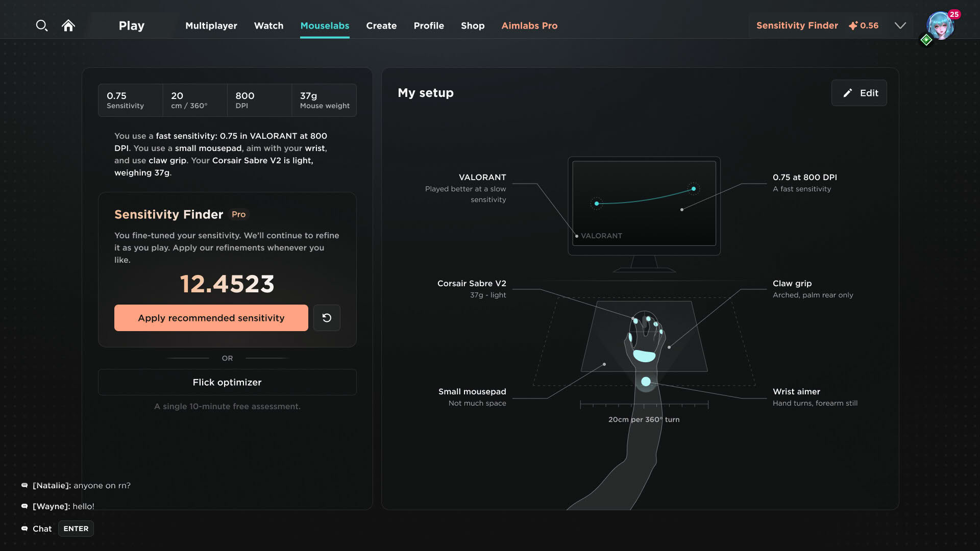Start the Flick optimizer
Image resolution: width=980 pixels, height=551 pixels.
point(227,382)
